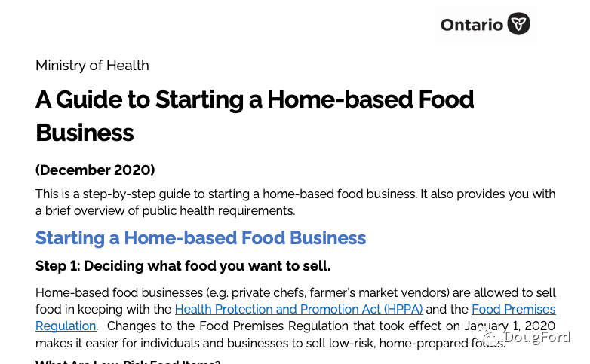The height and width of the screenshot is (364, 590).
Task: Click the (December 2020) date text
Action: click(95, 170)
